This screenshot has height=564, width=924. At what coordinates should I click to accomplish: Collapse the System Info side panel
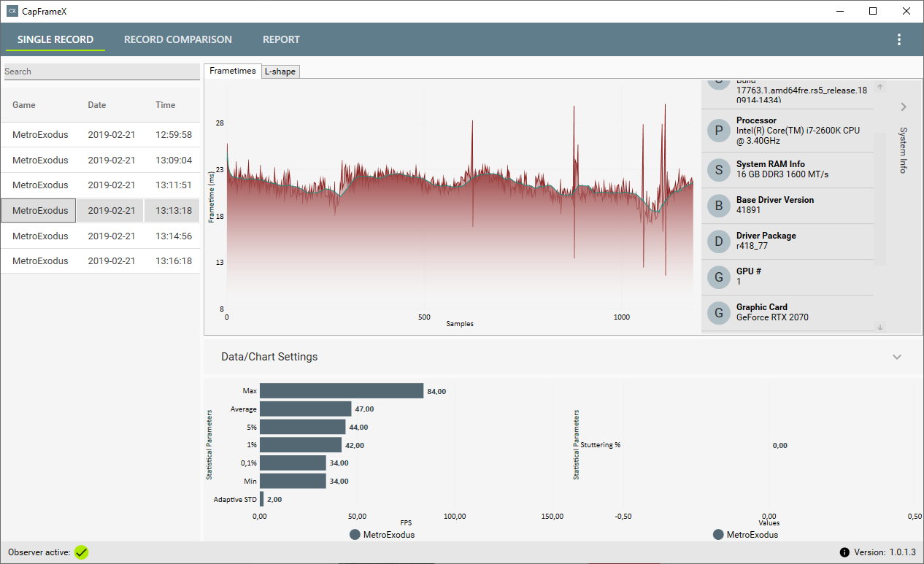(904, 107)
